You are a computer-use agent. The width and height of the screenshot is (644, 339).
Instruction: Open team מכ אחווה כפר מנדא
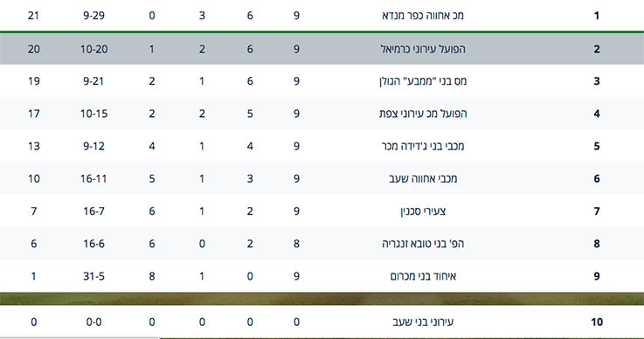[423, 16]
